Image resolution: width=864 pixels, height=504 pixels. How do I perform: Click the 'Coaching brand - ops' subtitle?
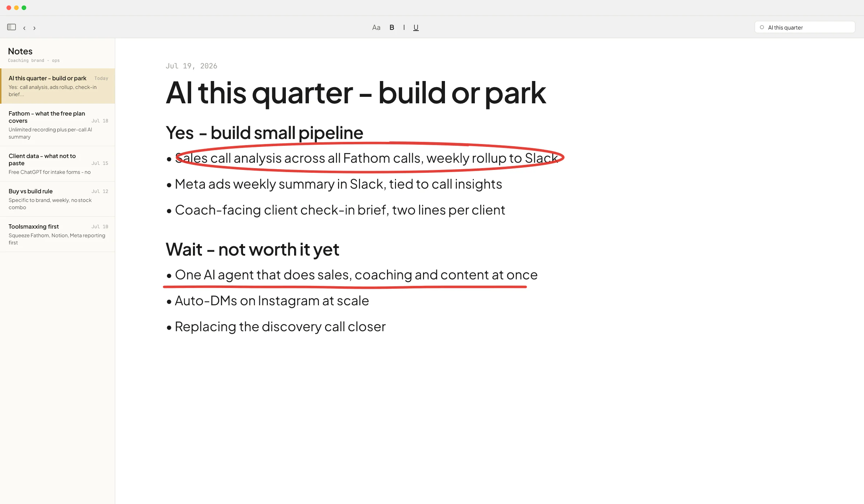coord(34,60)
